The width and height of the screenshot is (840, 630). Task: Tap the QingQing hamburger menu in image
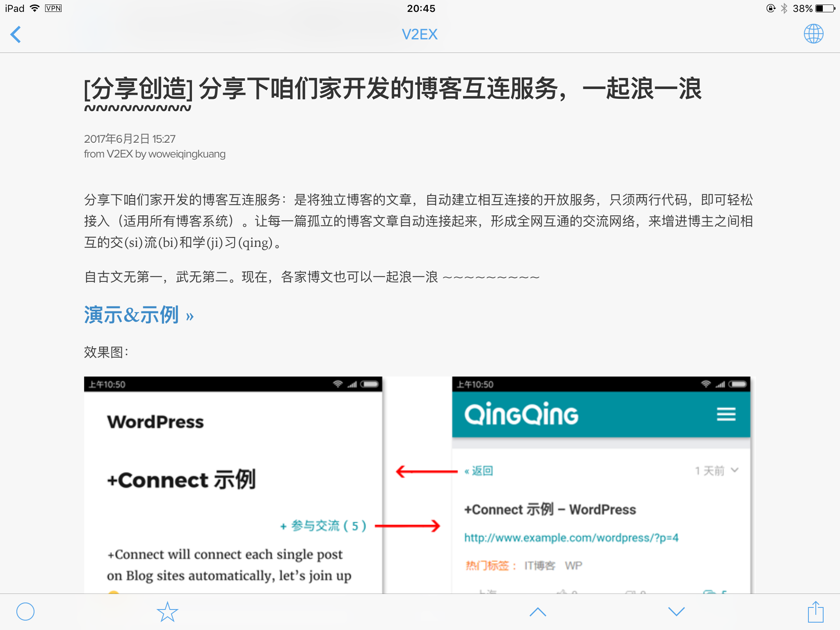[x=726, y=414]
